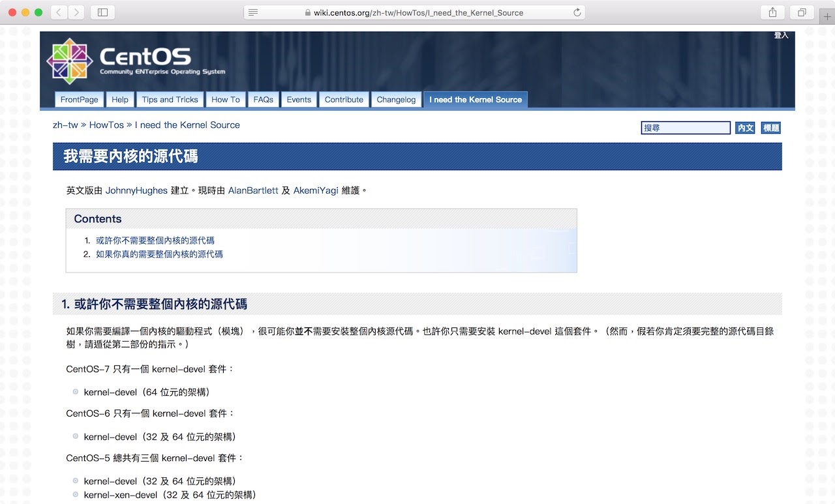Click page title 我需要內核的源代碼

130,156
